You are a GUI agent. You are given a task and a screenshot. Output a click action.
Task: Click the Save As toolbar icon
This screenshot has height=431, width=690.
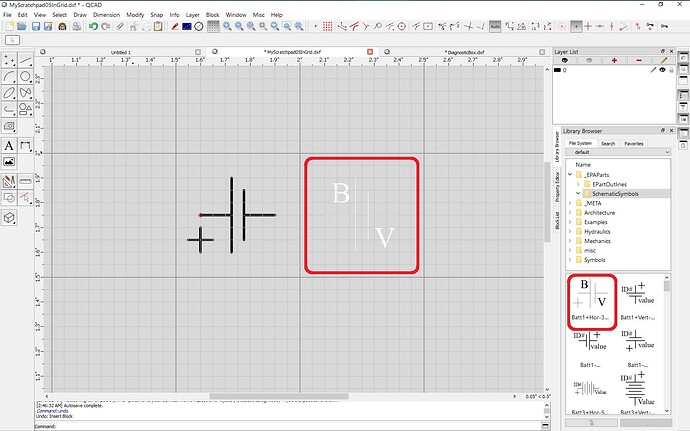[x=48, y=26]
